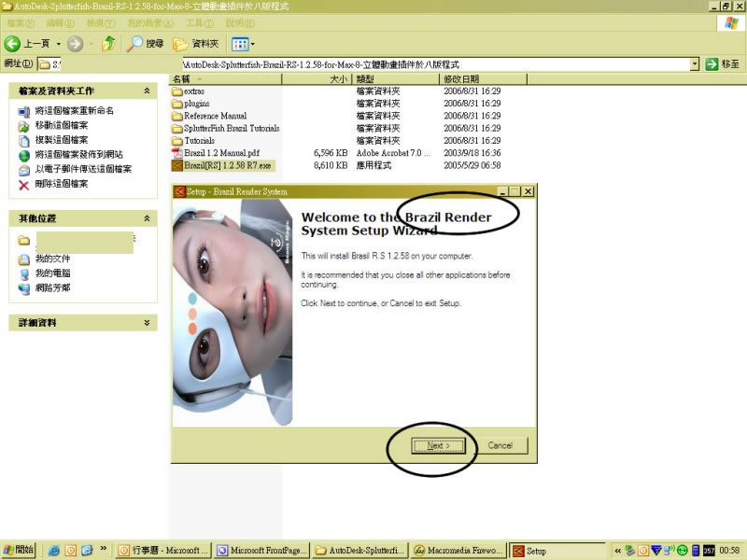Open the 檔案(F) menu
The width and height of the screenshot is (747, 560).
click(21, 22)
